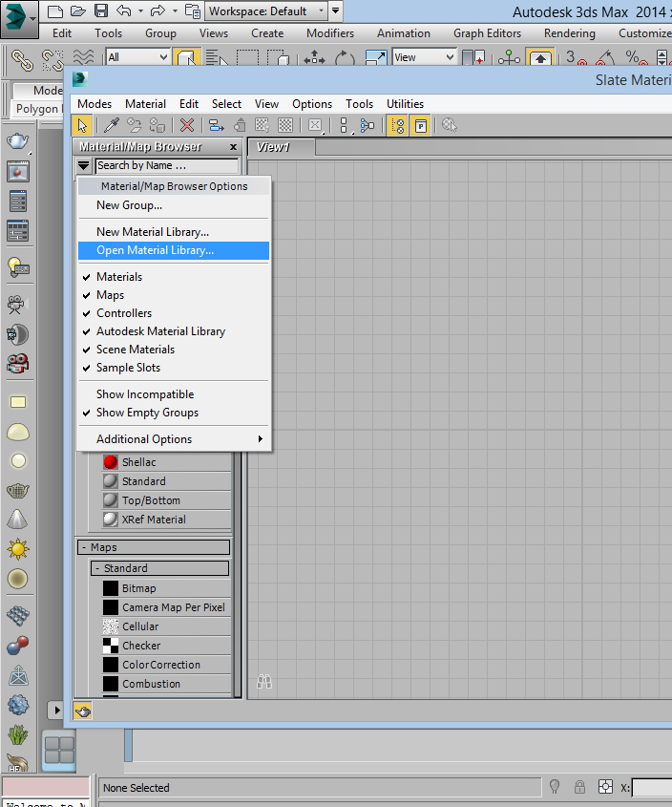Select the Shellac material entry
This screenshot has width=672, height=807.
pyautogui.click(x=138, y=462)
